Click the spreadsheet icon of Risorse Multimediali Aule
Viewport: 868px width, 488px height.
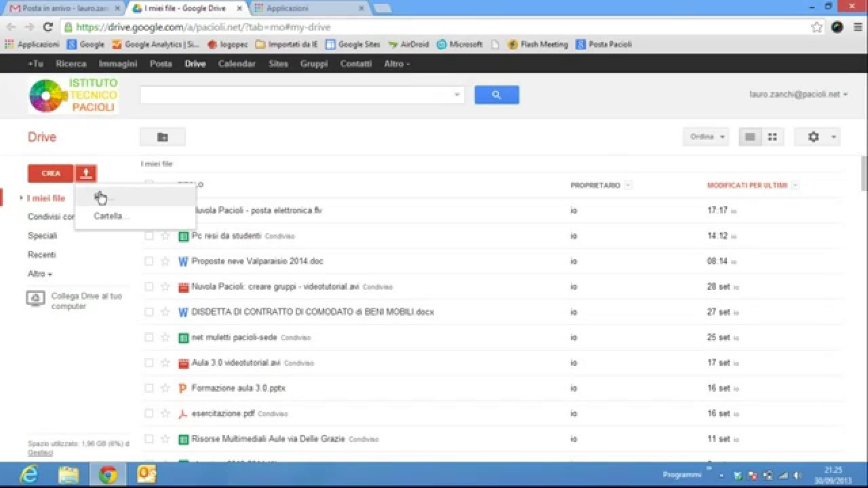183,439
